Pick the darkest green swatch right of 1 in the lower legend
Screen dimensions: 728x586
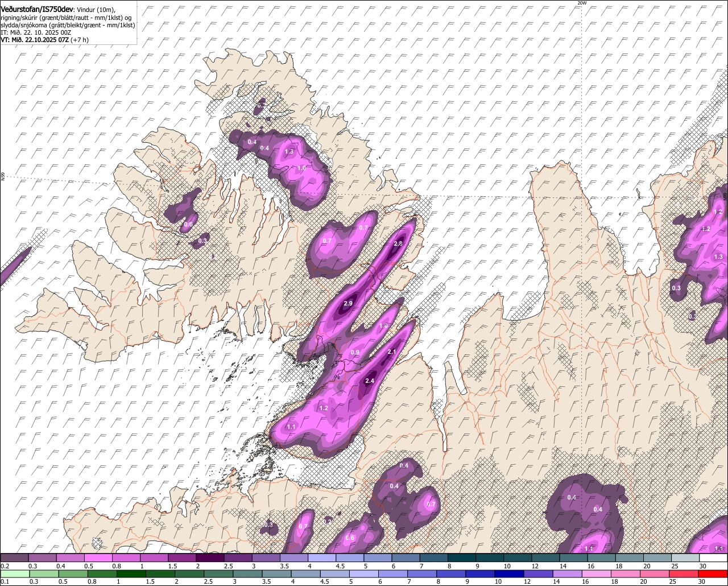(131, 573)
